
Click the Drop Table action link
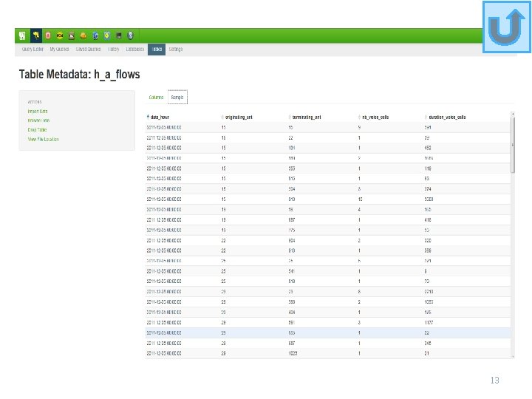click(38, 129)
